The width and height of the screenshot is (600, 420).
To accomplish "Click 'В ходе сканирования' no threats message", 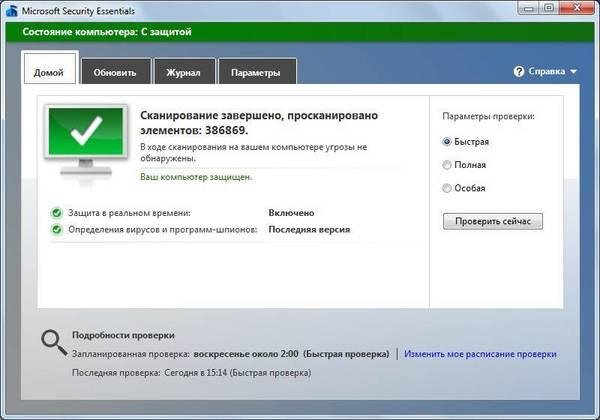I will click(x=253, y=152).
